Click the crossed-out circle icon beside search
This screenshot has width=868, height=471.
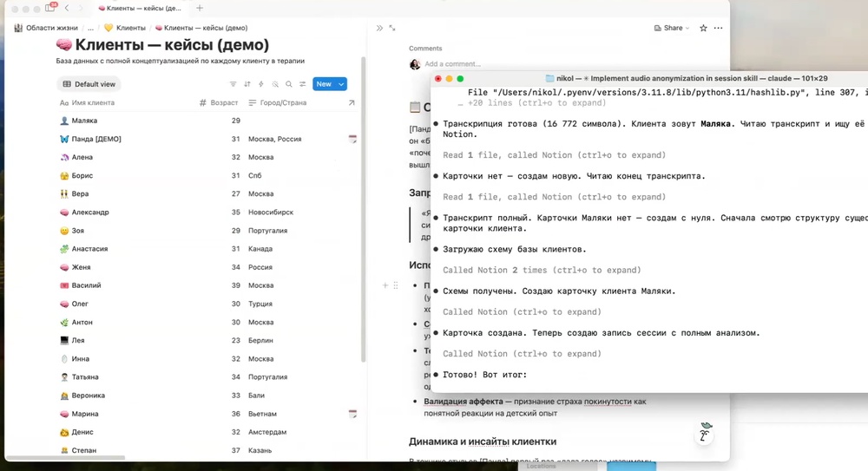tap(275, 84)
